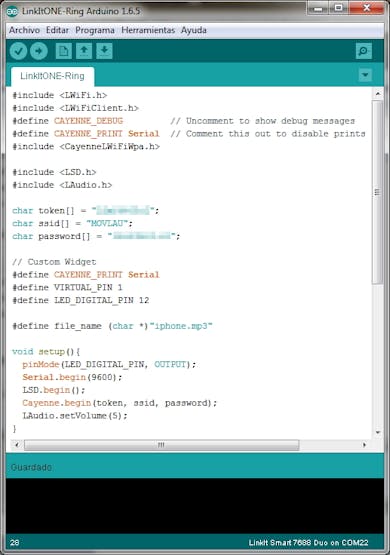Click the 'void setup(){' line
Image resolution: width=390 pixels, height=555 pixels.
tap(46, 351)
